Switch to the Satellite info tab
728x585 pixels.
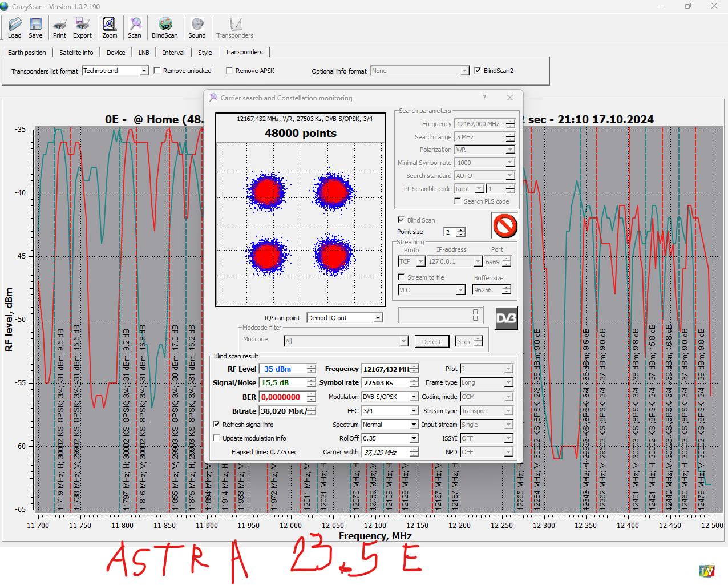(76, 52)
